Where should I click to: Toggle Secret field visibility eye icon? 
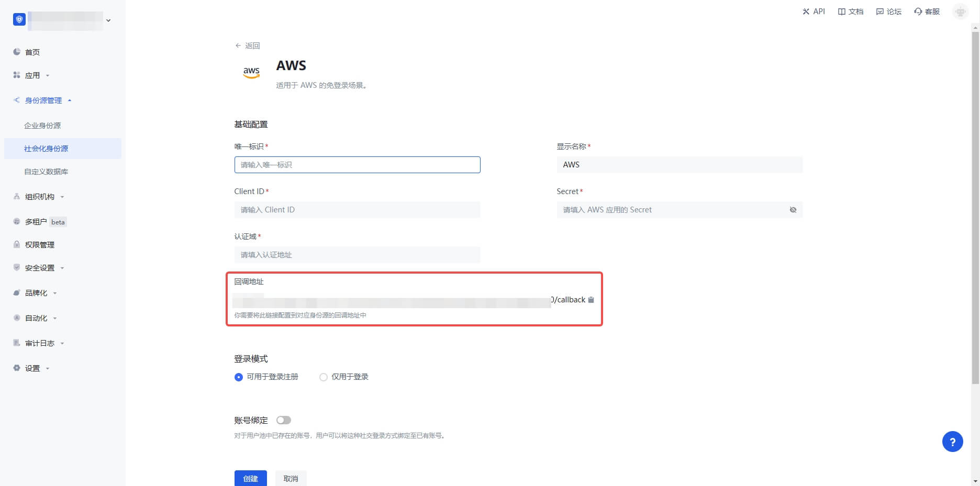coord(793,210)
